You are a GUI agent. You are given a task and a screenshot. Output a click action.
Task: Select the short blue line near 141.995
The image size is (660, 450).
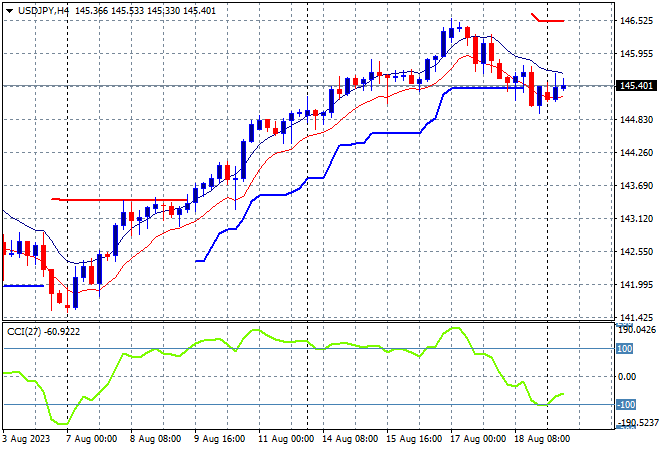(x=23, y=286)
